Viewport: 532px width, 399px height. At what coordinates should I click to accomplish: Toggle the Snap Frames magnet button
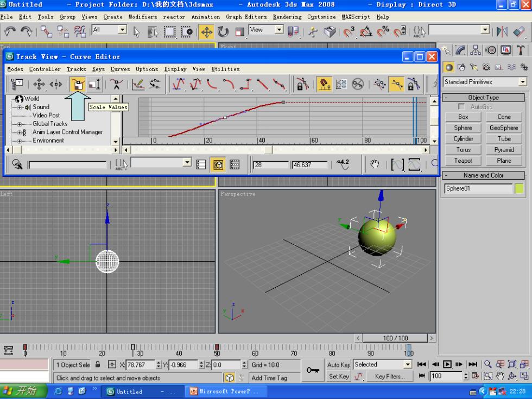click(x=324, y=84)
